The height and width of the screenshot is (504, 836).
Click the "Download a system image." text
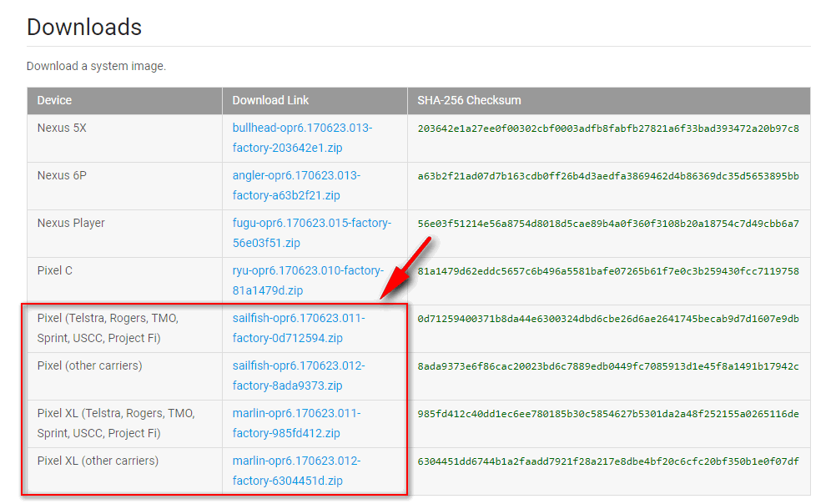(96, 66)
